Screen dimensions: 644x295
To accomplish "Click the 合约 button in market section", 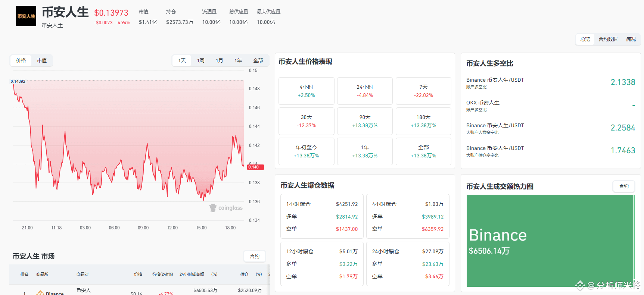I will 255,256.
